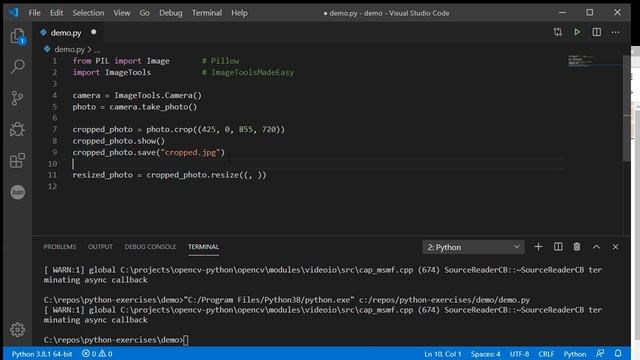Image resolution: width=640 pixels, height=360 pixels.
Task: Click CRLF end-of-line setting
Action: tap(546, 354)
